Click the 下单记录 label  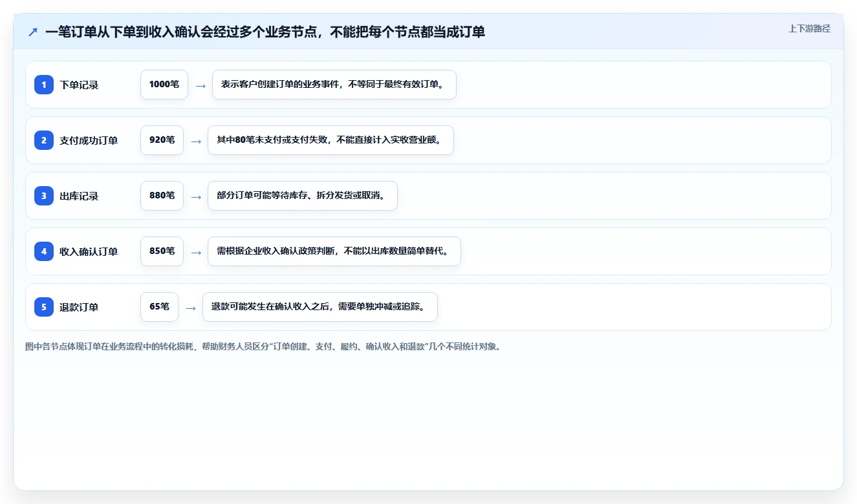[79, 85]
